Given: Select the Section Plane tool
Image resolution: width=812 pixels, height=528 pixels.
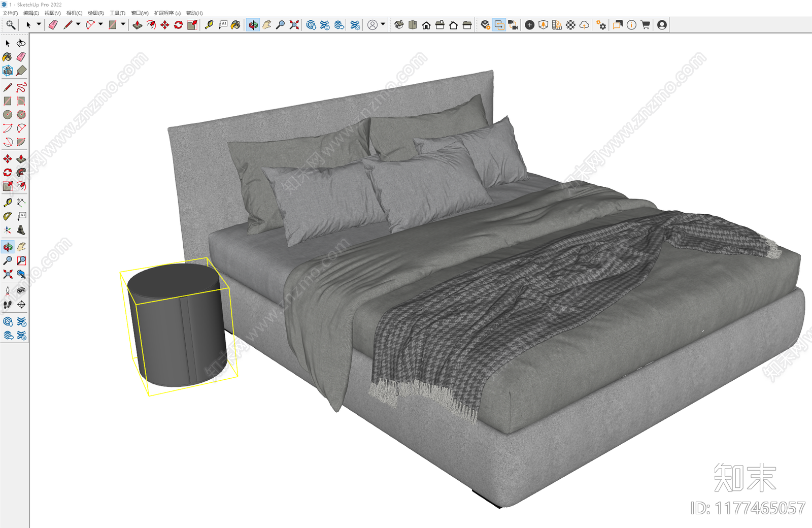Looking at the screenshot, I should pyautogui.click(x=21, y=305).
